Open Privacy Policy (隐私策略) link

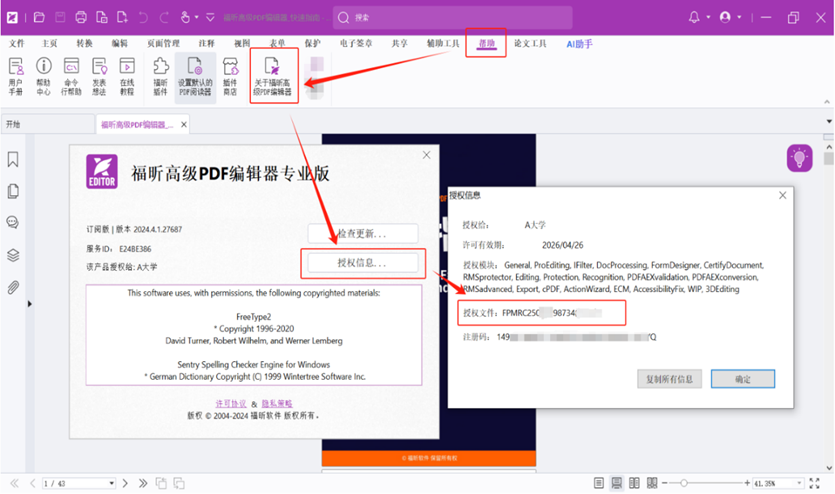pyautogui.click(x=277, y=404)
